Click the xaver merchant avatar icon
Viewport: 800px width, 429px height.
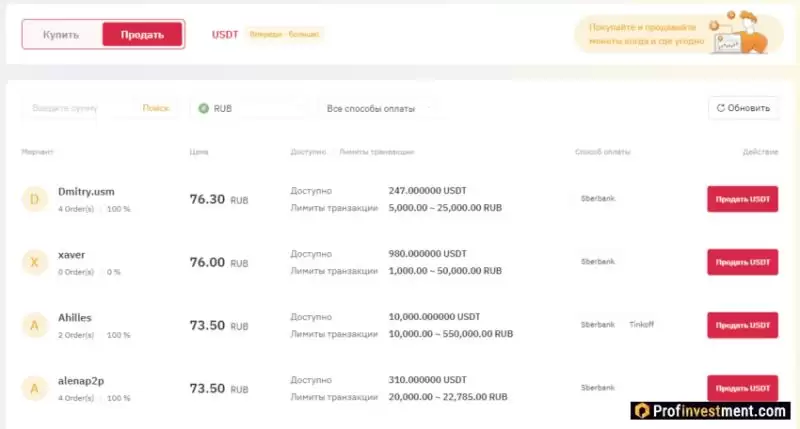[34, 262]
